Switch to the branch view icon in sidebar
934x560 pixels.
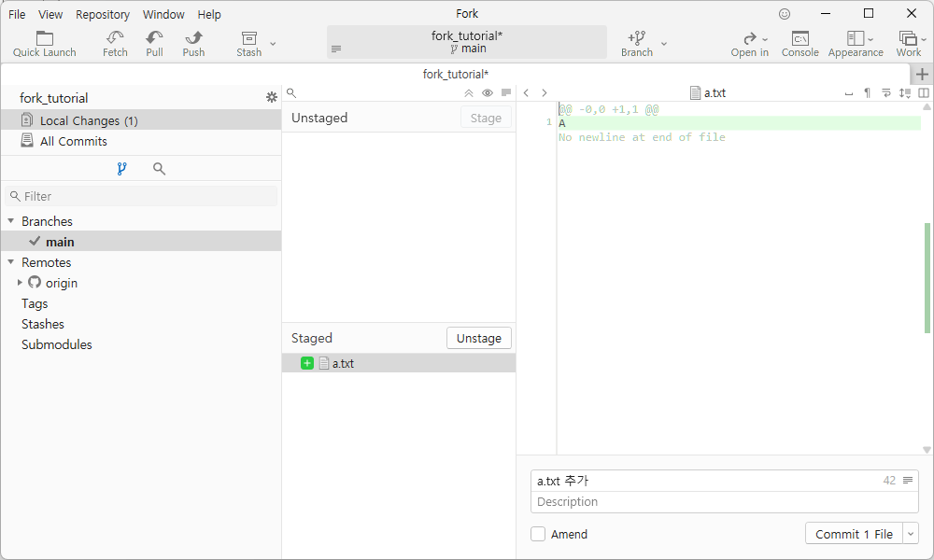pos(122,169)
